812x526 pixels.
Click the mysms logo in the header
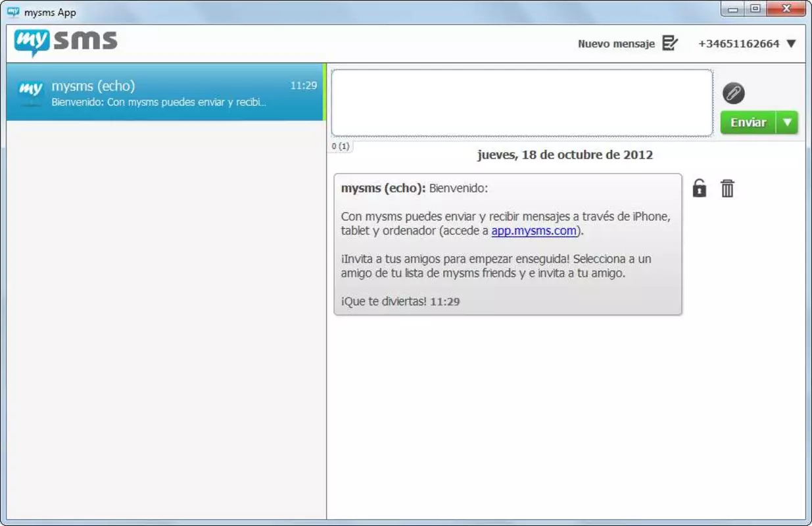coord(66,43)
